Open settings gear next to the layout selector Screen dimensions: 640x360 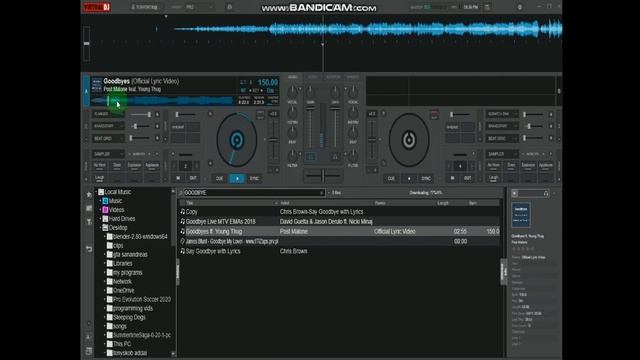tap(229, 7)
